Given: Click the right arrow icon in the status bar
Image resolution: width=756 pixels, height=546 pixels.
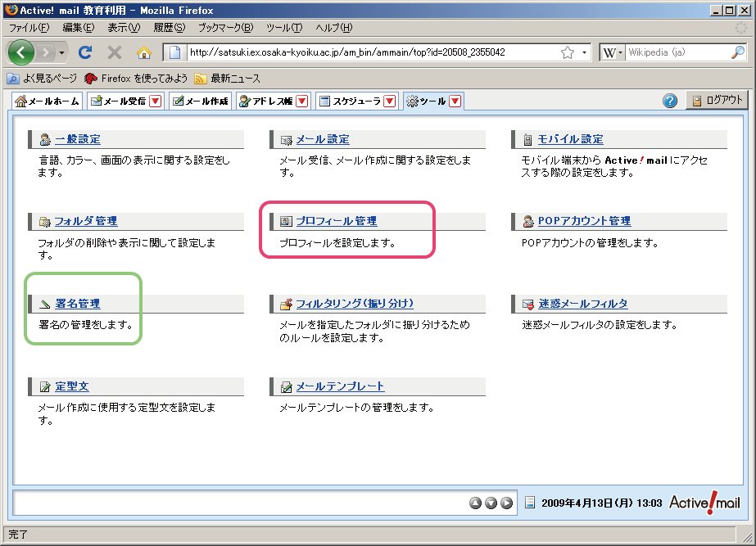Looking at the screenshot, I should [507, 503].
